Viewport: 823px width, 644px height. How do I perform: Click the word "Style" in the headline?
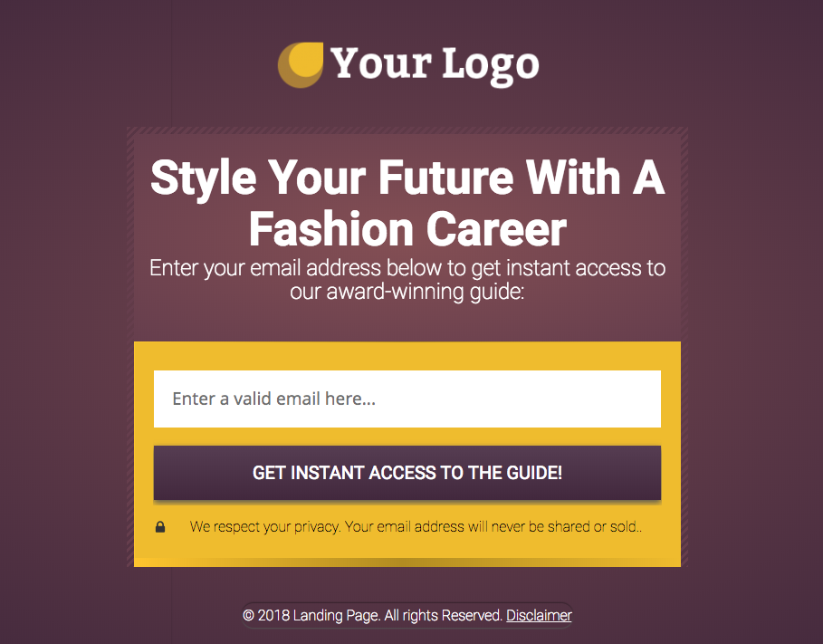pos(203,178)
